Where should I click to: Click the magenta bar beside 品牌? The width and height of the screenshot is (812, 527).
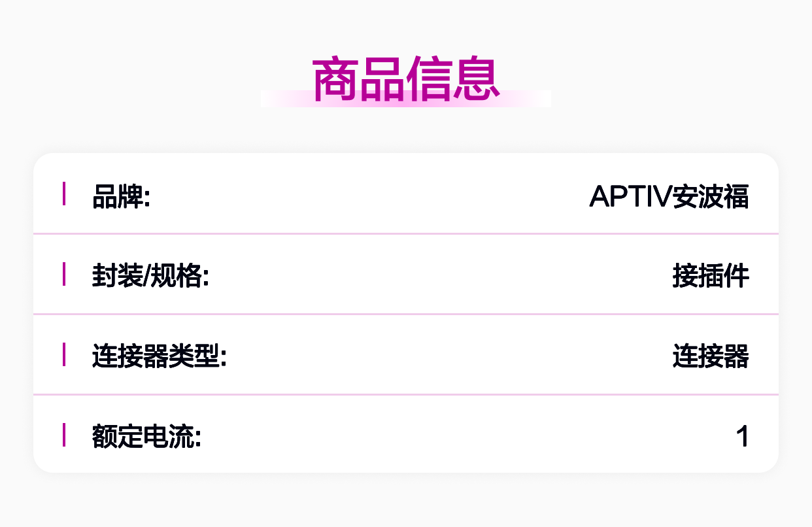point(64,194)
